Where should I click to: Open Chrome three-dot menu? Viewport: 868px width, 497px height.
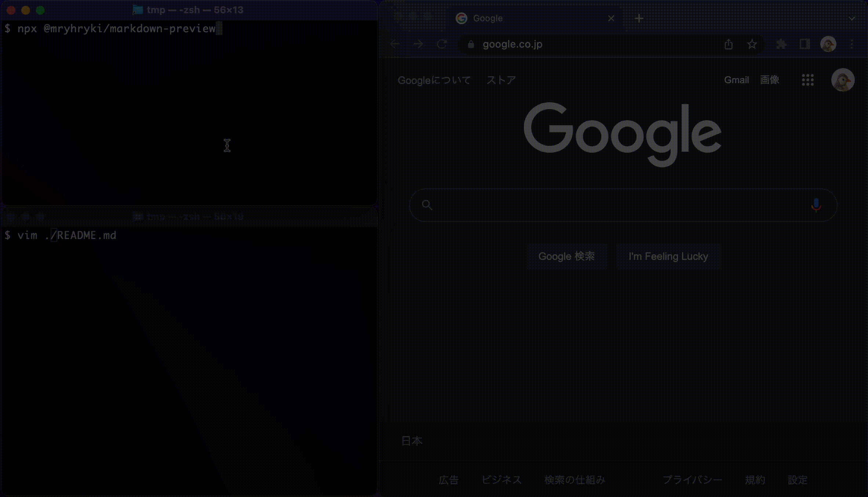point(852,44)
